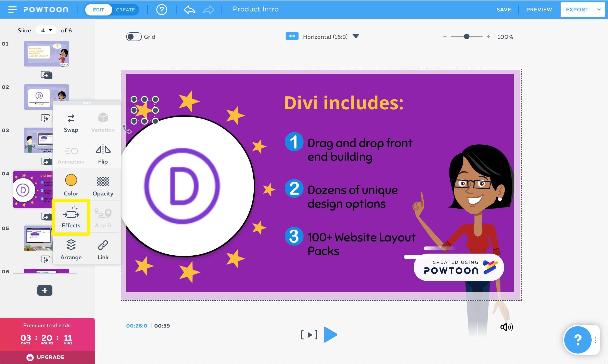Save the Product Intro project
The image size is (608, 364).
tap(504, 9)
